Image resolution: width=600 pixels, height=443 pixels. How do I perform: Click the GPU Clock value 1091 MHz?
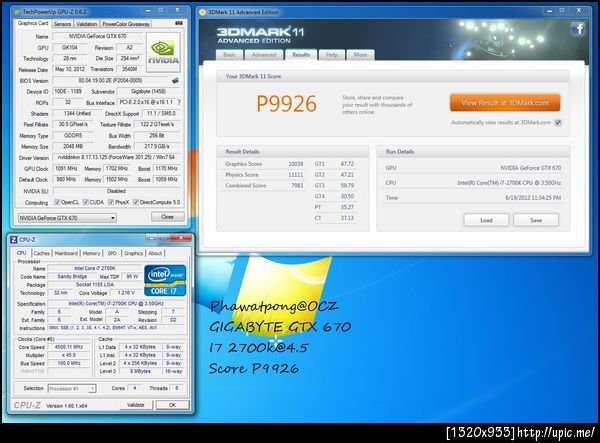(x=67, y=168)
